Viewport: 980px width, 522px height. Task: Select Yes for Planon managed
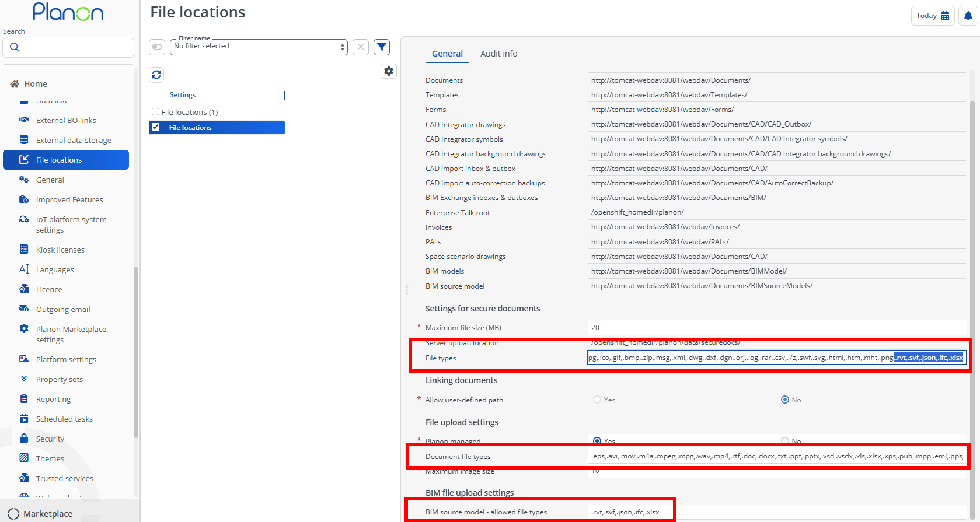(597, 441)
